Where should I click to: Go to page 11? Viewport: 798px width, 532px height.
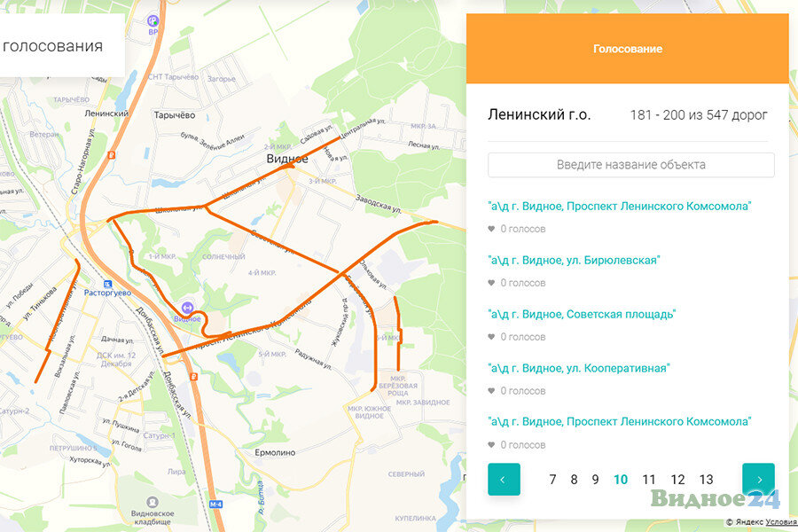648,480
